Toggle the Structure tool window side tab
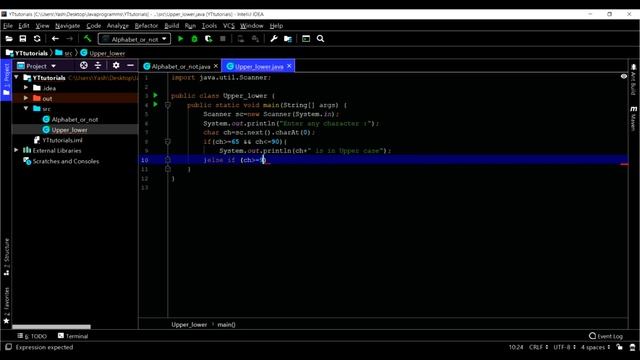This screenshot has width=640, height=360. coord(6,257)
